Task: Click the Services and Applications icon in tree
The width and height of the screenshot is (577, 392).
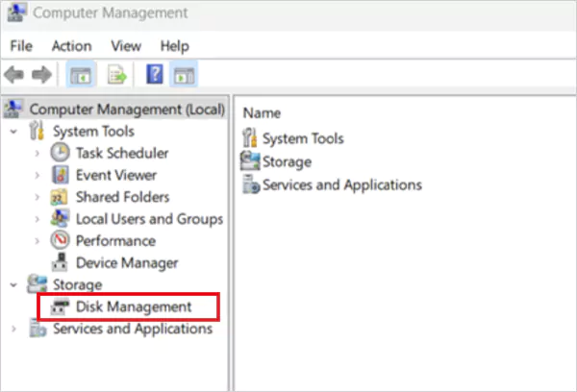Action: 38,328
